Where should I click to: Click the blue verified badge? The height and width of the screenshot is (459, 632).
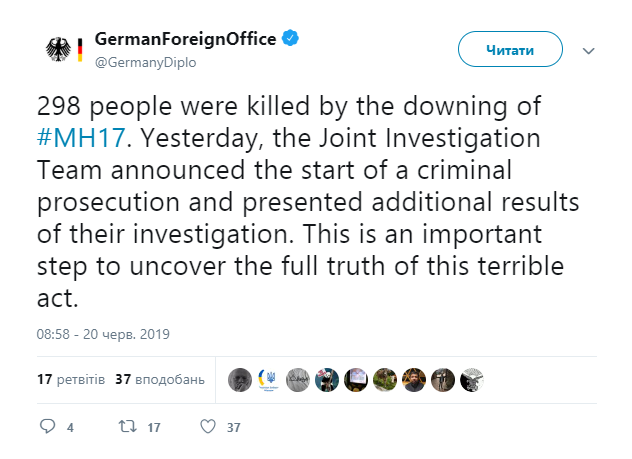(x=291, y=39)
